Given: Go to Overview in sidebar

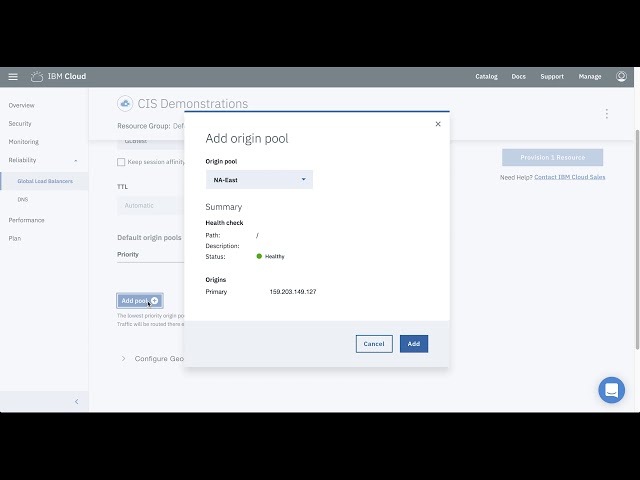Looking at the screenshot, I should tap(22, 105).
